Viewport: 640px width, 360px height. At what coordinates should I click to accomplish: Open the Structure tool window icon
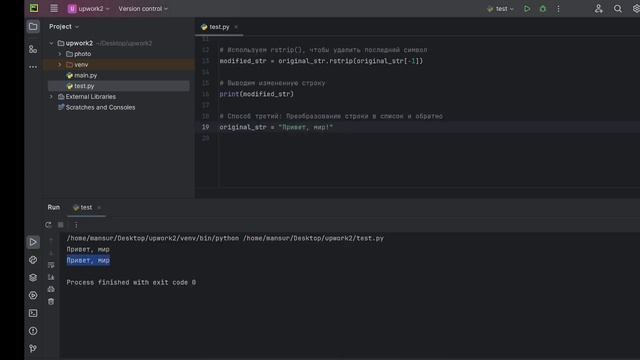33,49
